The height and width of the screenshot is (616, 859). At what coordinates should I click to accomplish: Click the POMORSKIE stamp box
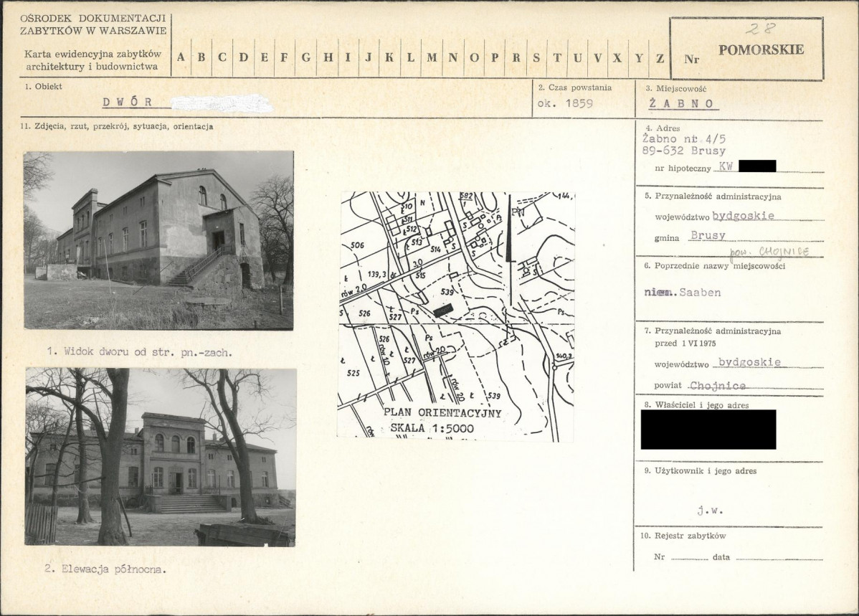pyautogui.click(x=746, y=49)
